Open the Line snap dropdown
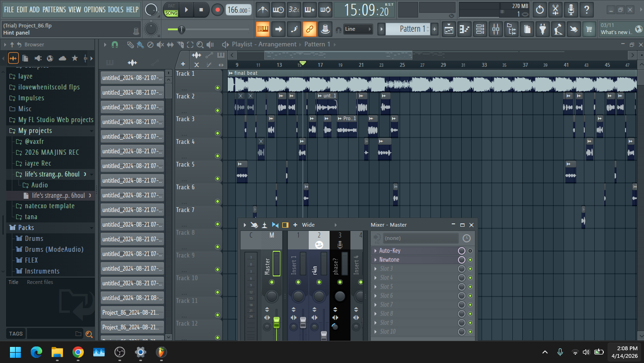644x363 pixels. (358, 29)
